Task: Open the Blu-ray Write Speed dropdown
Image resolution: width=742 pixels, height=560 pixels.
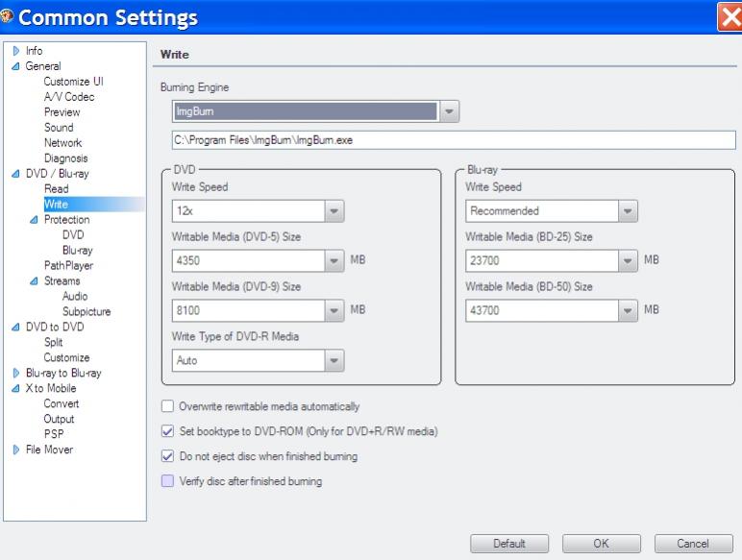Action: click(x=628, y=211)
